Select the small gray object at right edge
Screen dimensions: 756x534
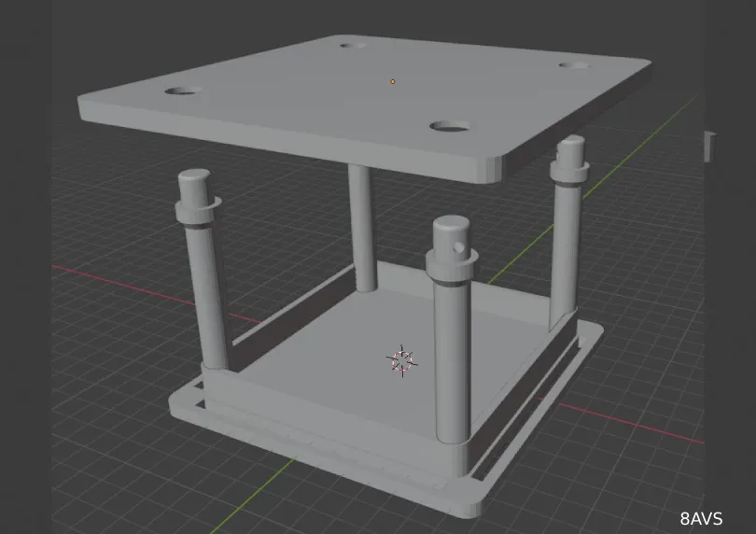[708, 145]
